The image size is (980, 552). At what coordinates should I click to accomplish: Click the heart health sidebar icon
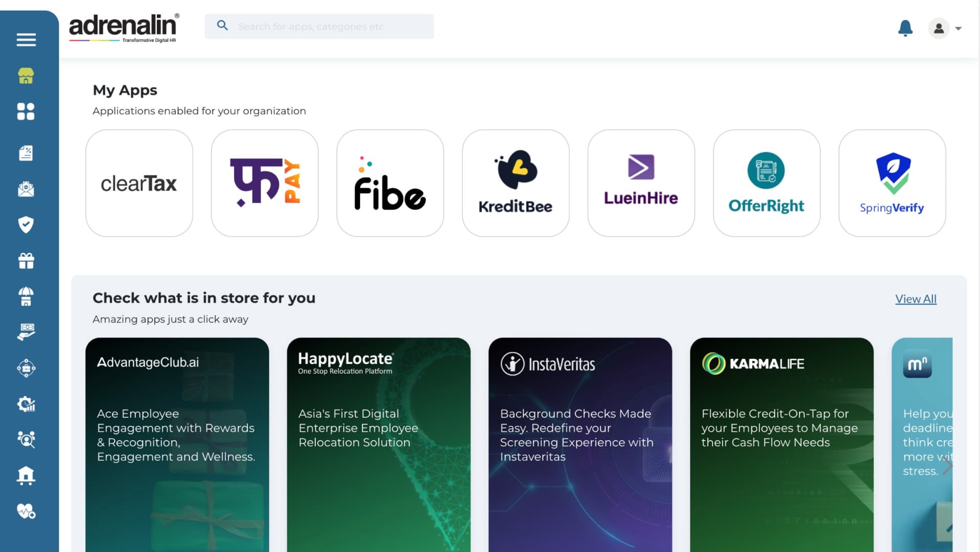tap(26, 511)
